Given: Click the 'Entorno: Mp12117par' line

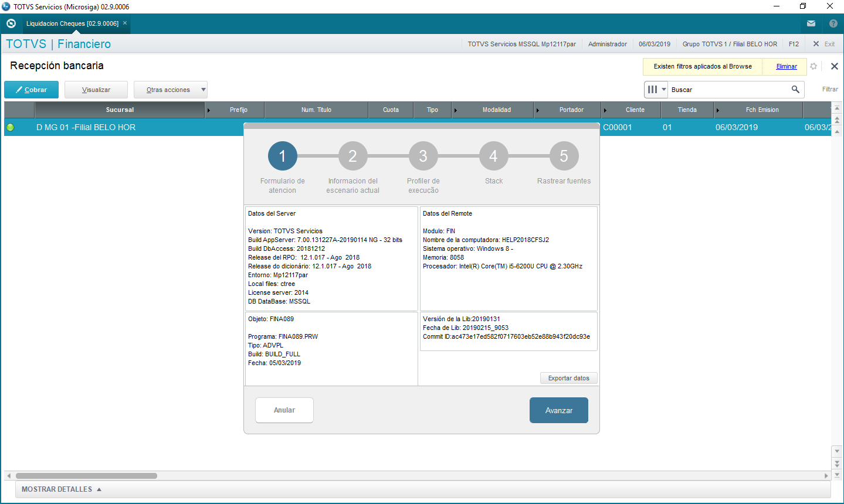Looking at the screenshot, I should [278, 275].
